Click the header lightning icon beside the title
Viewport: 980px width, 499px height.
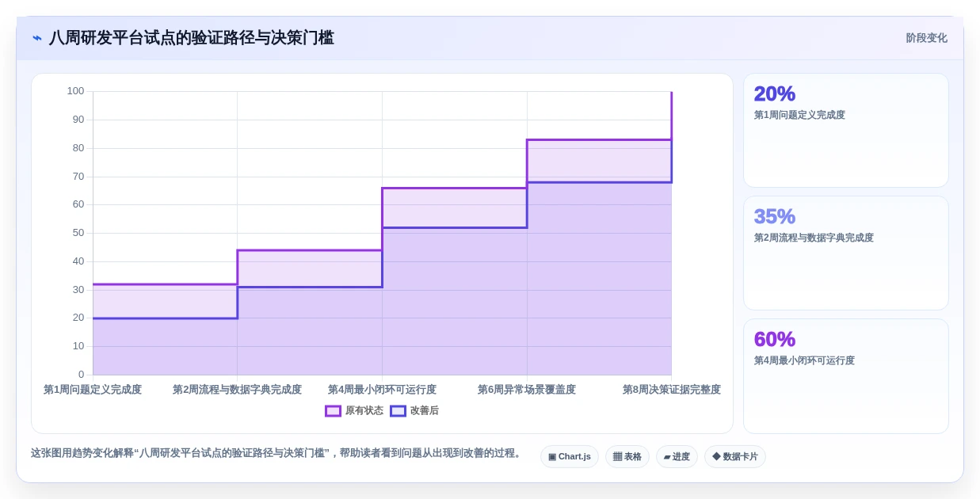37,38
